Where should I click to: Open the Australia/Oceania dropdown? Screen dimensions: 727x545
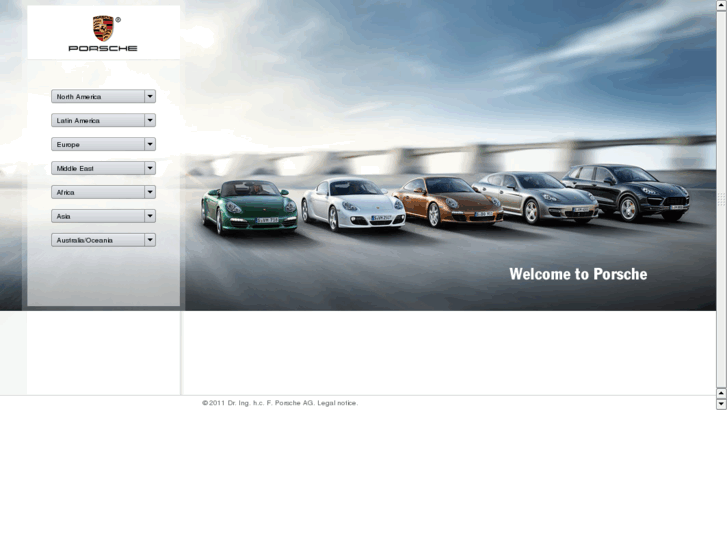[103, 240]
